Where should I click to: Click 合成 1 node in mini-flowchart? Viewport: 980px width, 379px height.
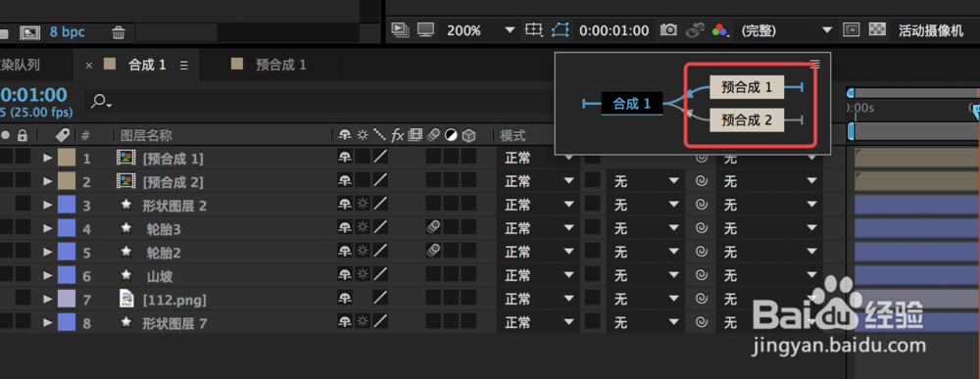click(x=632, y=104)
